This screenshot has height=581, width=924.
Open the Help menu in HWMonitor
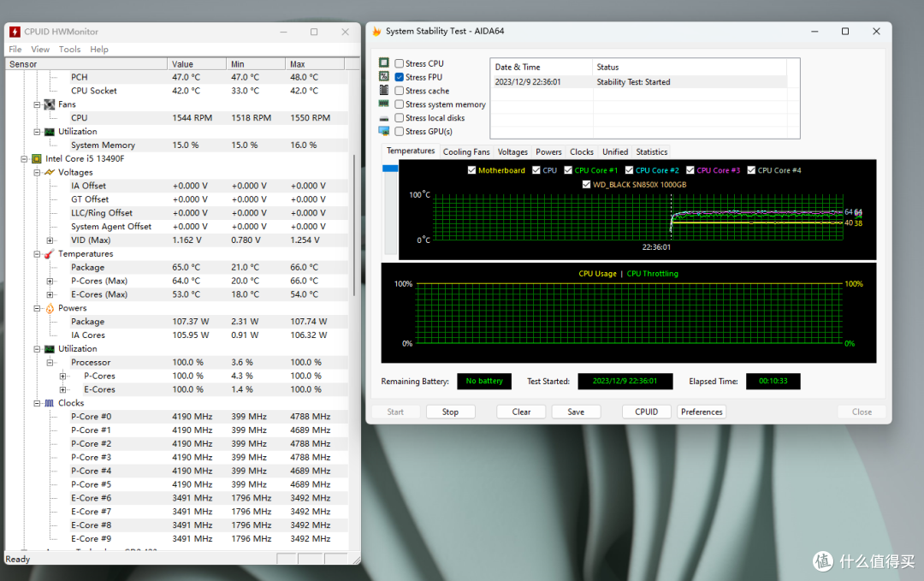[x=99, y=50]
